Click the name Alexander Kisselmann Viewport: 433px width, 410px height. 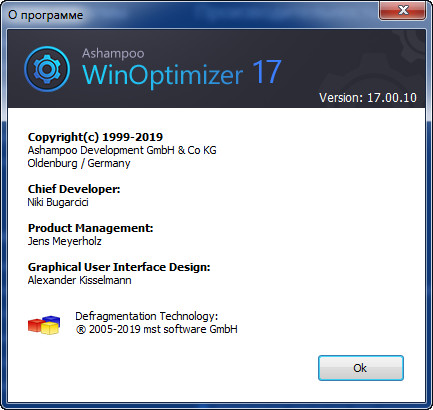(x=80, y=280)
